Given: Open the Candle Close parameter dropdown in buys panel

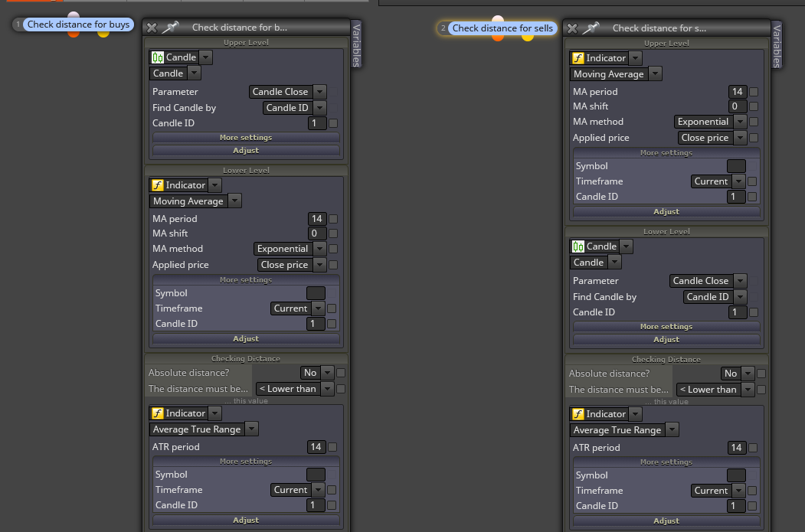Looking at the screenshot, I should 320,92.
